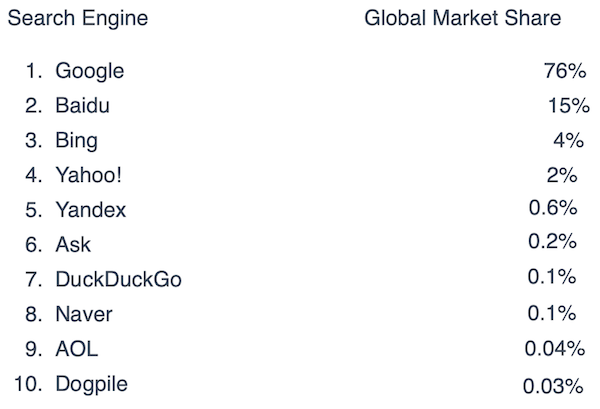600x409 pixels.
Task: Select the 0.2% value beside Ask
Action: pos(552,241)
